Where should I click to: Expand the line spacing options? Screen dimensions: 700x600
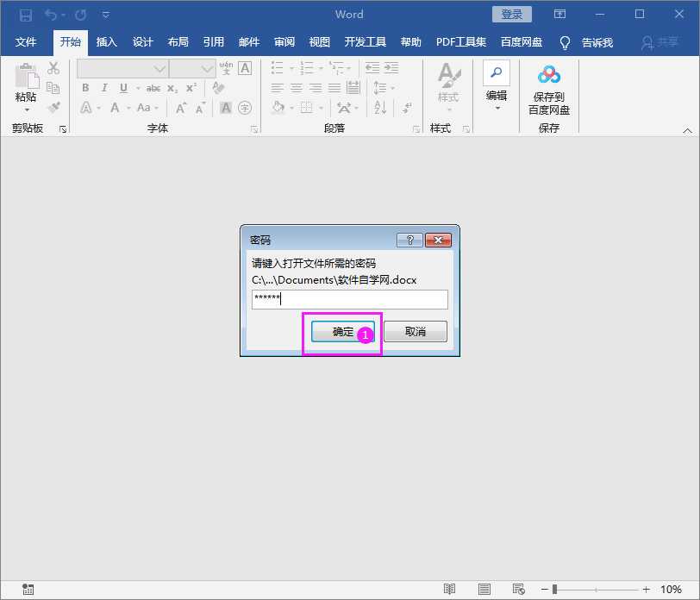click(392, 87)
